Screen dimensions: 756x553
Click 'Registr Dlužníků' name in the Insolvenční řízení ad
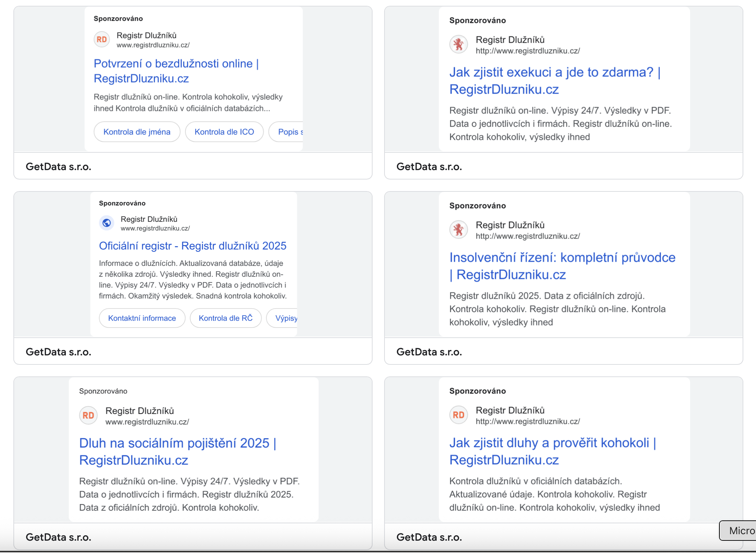510,225
